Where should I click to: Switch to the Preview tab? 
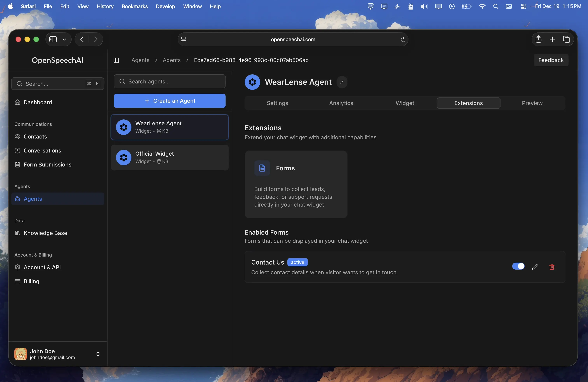tap(532, 103)
